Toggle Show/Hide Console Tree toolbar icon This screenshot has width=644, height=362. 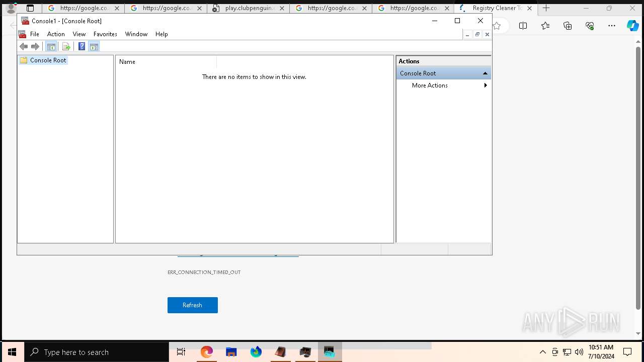(51, 47)
